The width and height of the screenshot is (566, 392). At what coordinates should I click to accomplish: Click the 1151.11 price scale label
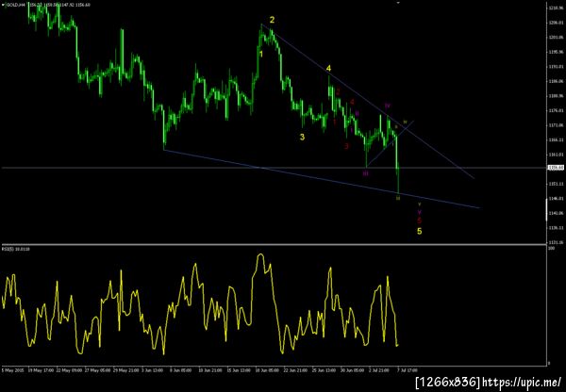tap(557, 184)
